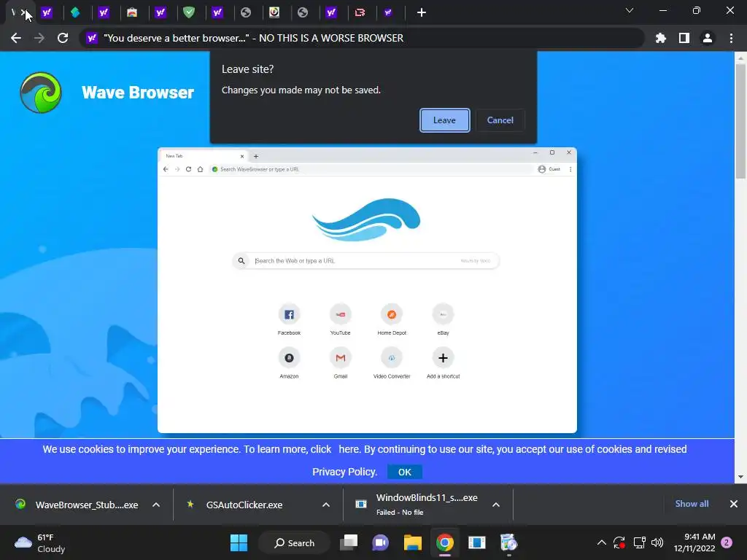This screenshot has height=560, width=747.
Task: Close the downloads bar
Action: point(734,504)
